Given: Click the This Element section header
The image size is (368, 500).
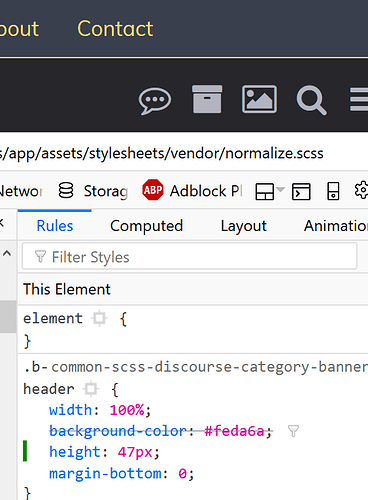Looking at the screenshot, I should (67, 289).
